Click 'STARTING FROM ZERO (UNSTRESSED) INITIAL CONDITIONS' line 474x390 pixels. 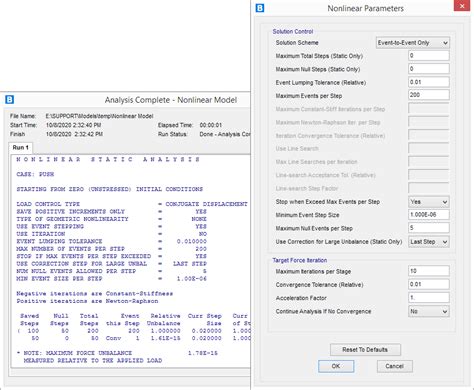click(x=109, y=189)
